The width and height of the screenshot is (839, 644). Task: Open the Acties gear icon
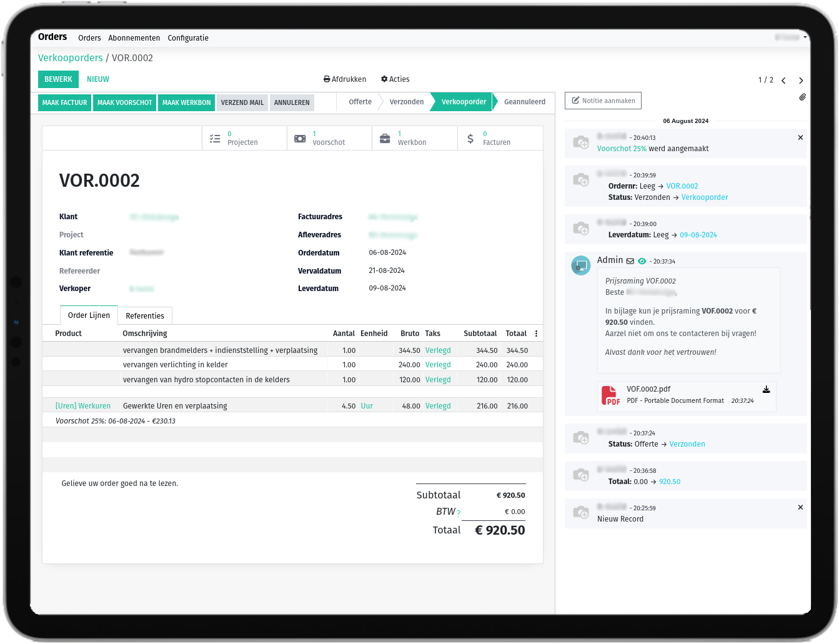pos(384,79)
